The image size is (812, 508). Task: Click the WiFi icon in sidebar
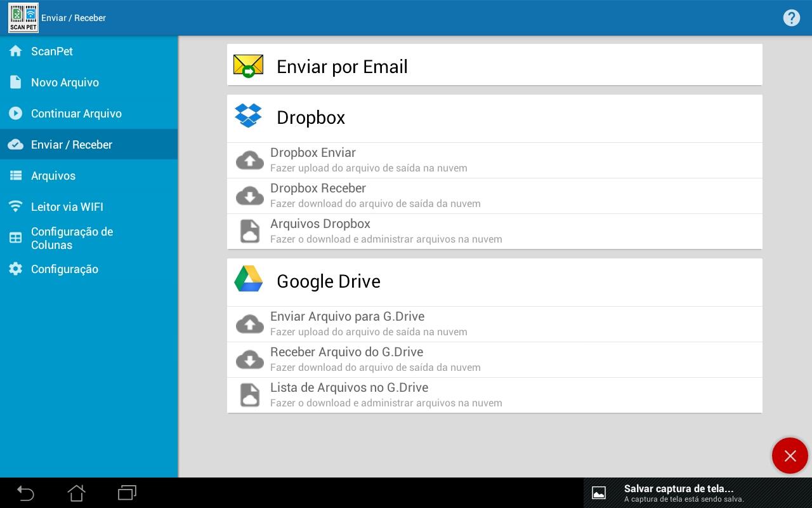(16, 206)
